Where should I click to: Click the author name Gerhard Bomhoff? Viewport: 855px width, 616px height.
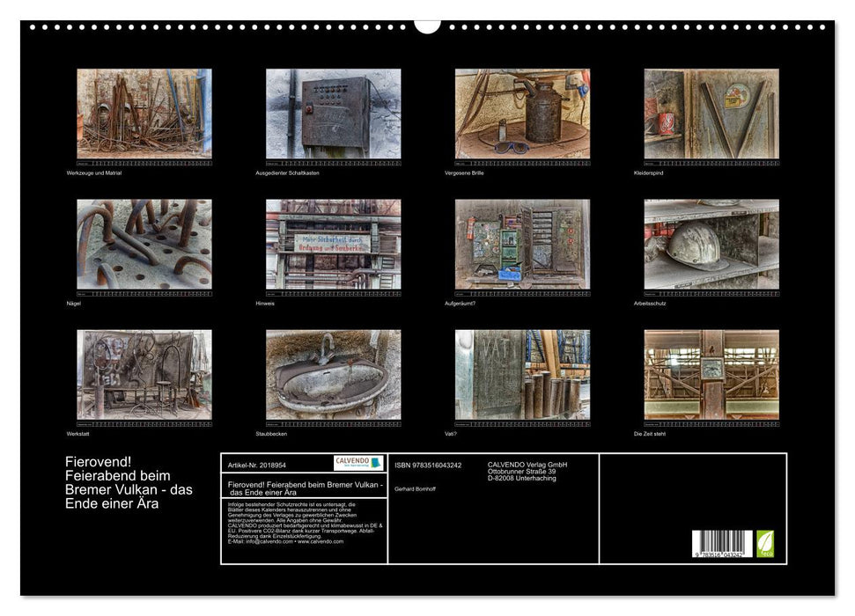pyautogui.click(x=416, y=488)
